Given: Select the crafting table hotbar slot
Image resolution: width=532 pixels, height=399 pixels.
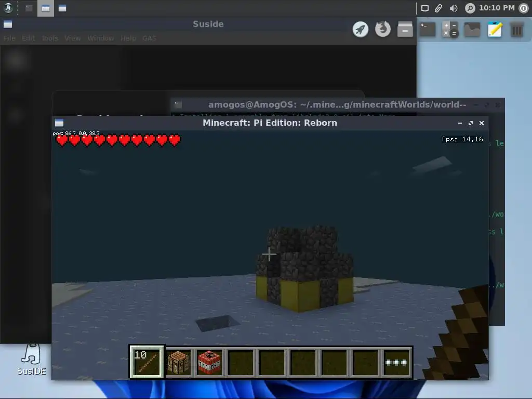Looking at the screenshot, I should pyautogui.click(x=178, y=362).
